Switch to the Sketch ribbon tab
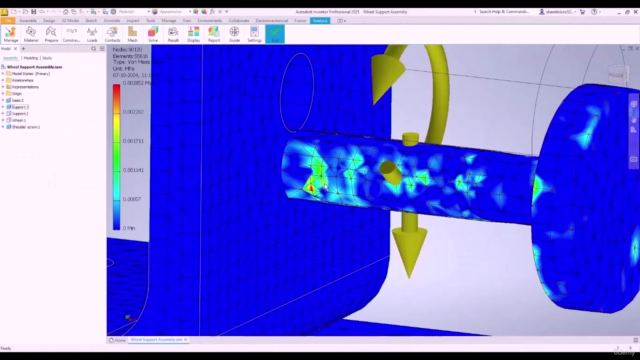Image resolution: width=640 pixels, height=360 pixels. click(91, 20)
